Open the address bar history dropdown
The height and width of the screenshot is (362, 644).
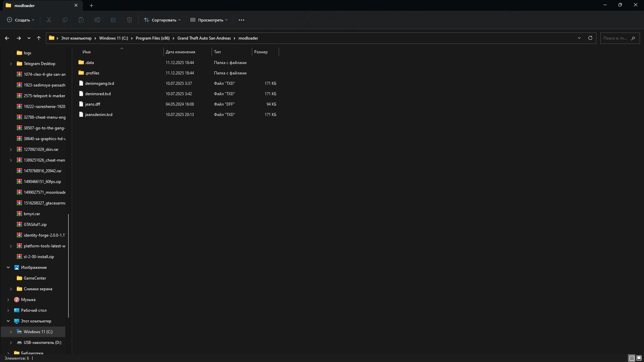click(579, 38)
